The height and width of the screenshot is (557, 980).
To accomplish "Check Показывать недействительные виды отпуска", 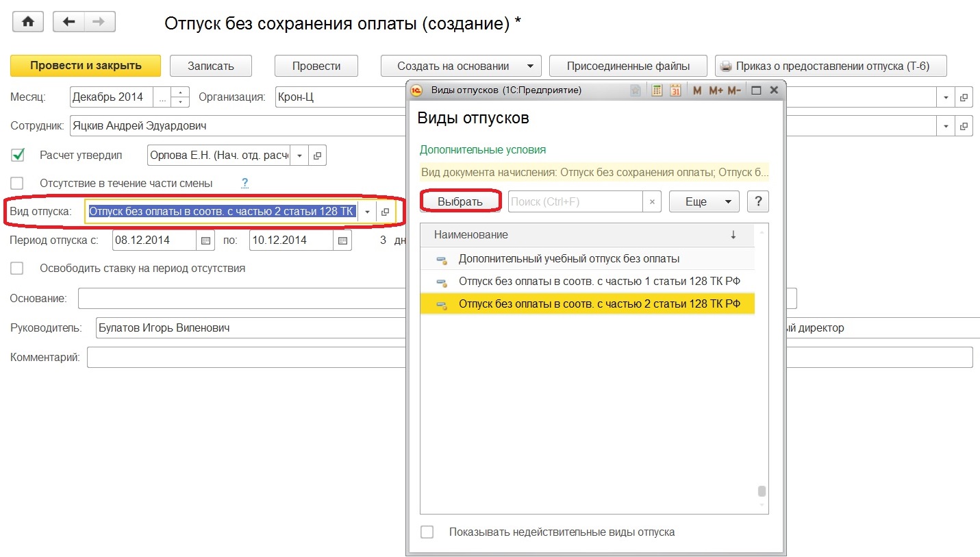I will pos(427,532).
